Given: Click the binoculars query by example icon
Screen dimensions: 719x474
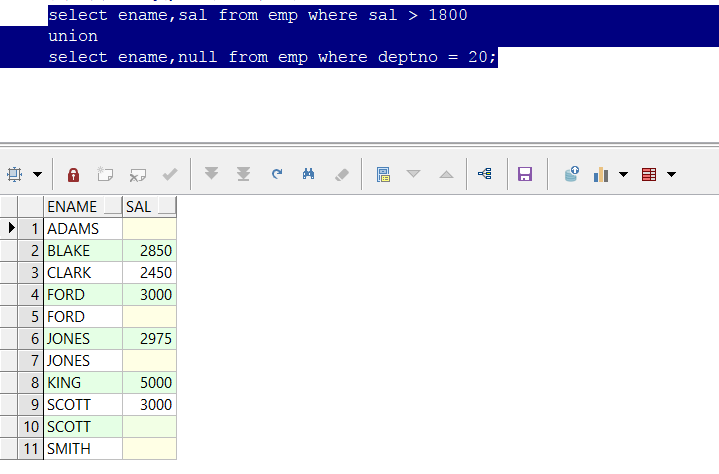Looking at the screenshot, I should point(309,173).
